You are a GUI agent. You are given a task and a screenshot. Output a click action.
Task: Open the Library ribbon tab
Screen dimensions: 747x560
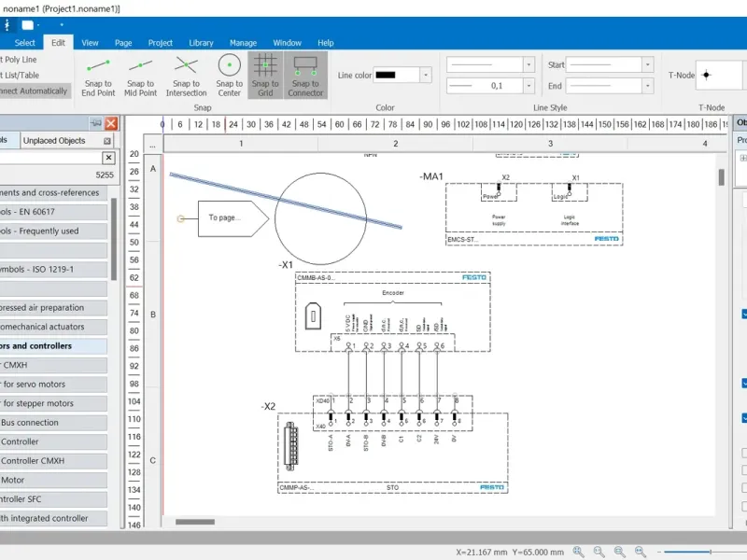click(201, 43)
